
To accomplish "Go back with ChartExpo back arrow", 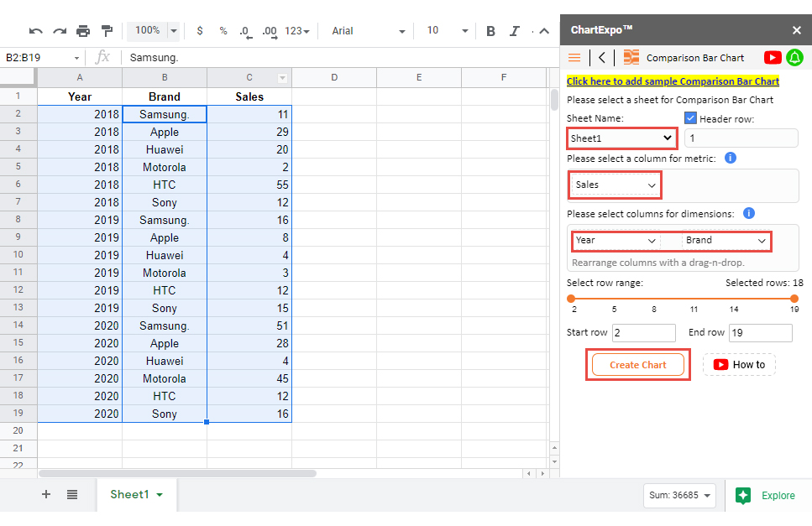I will coord(602,57).
